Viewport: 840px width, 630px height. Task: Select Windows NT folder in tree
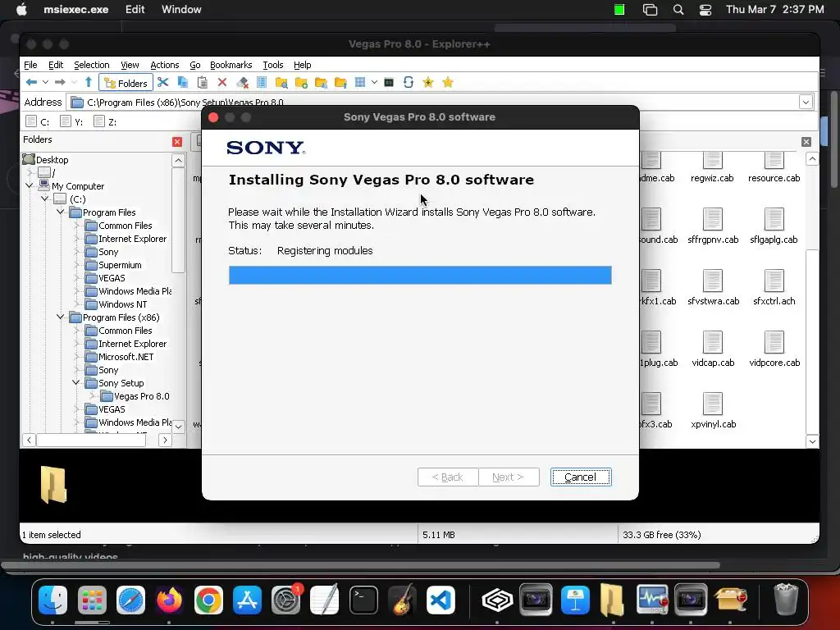coord(123,304)
